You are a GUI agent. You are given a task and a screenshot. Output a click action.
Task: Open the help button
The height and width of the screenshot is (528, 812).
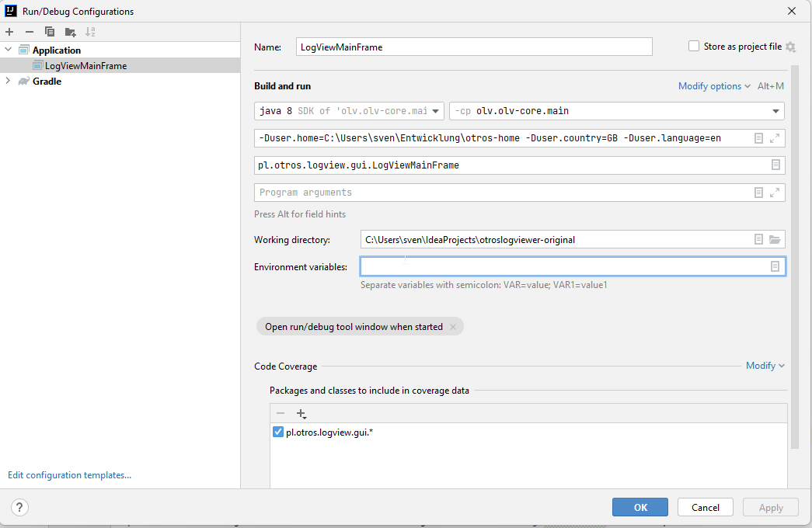(19, 507)
